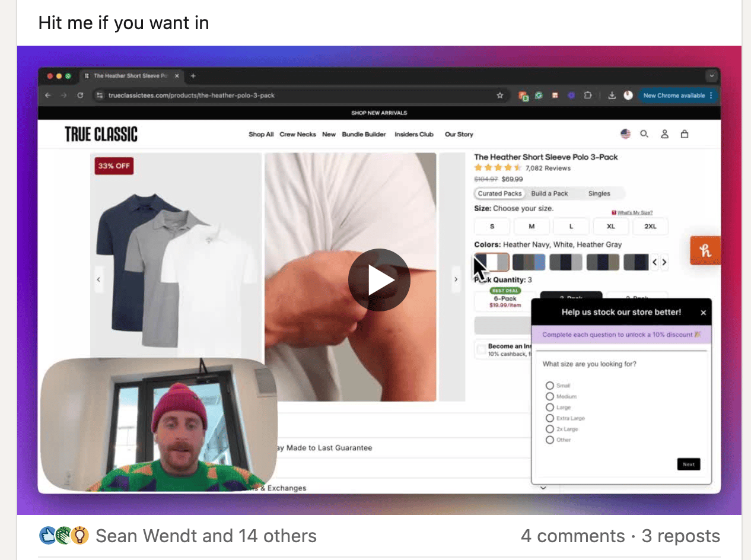Select the swatch containing light blue
Viewport: 751px width, 560px height.
(529, 262)
